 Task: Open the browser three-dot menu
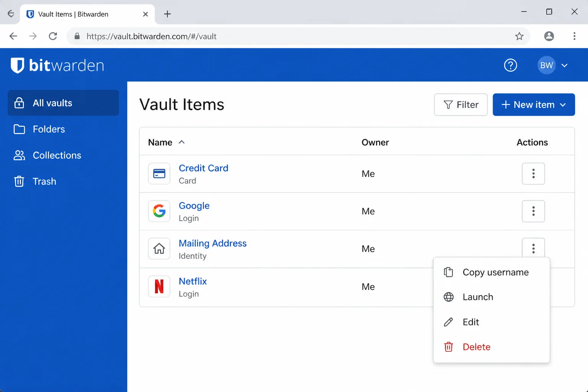pos(574,36)
